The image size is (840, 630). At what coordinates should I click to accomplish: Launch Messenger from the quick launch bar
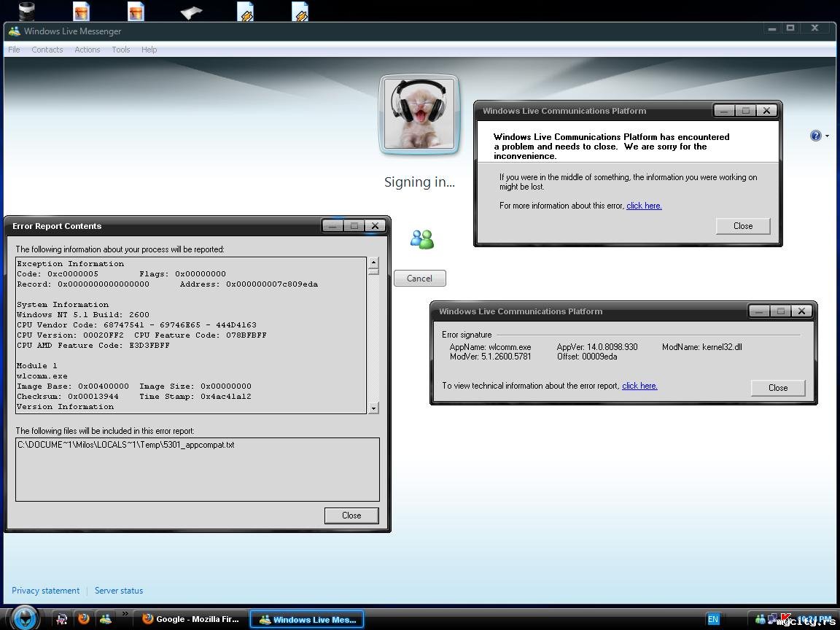106,619
